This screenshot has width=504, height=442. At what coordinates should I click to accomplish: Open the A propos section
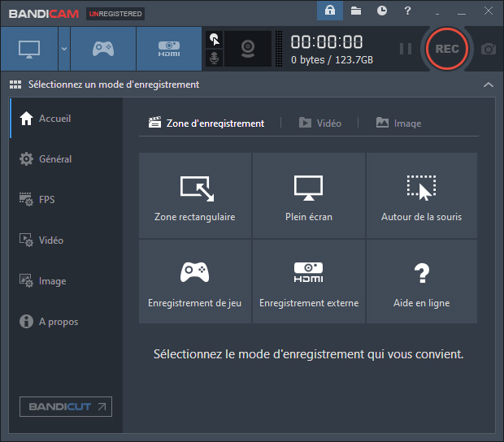[66, 322]
